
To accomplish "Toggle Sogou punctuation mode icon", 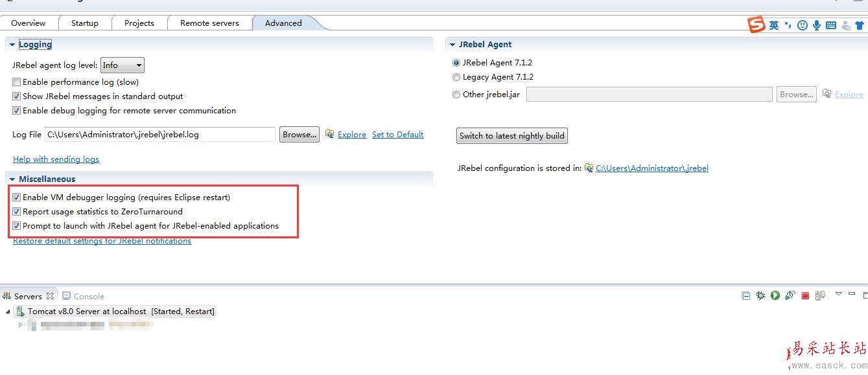I will click(x=788, y=25).
